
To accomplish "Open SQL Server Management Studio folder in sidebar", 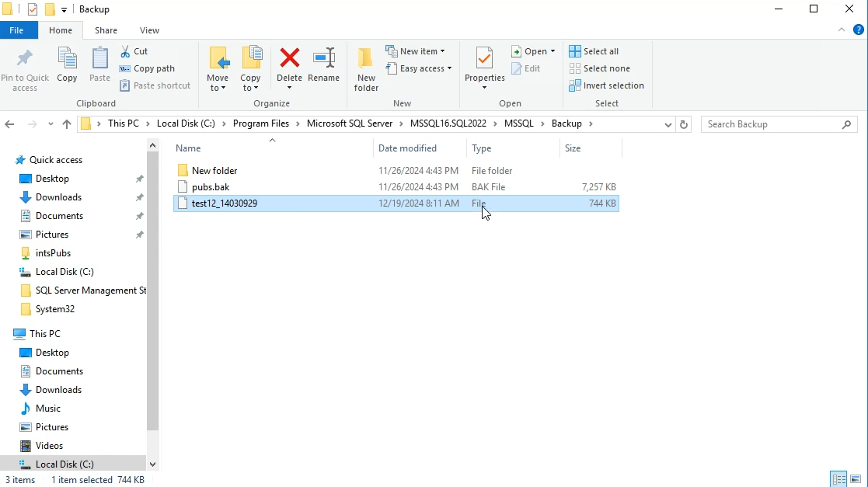I will pos(83,290).
